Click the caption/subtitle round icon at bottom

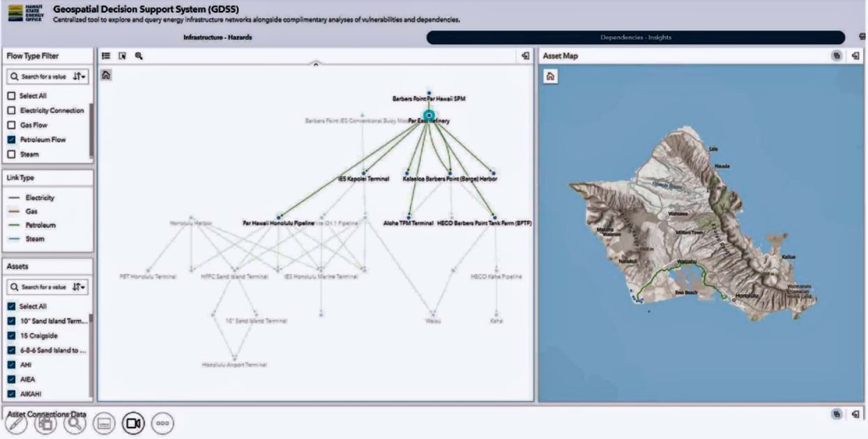pyautogui.click(x=104, y=422)
